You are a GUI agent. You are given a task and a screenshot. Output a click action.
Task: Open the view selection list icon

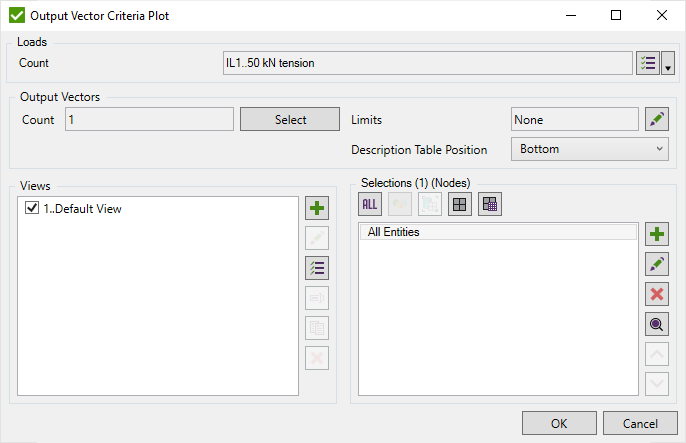(317, 268)
